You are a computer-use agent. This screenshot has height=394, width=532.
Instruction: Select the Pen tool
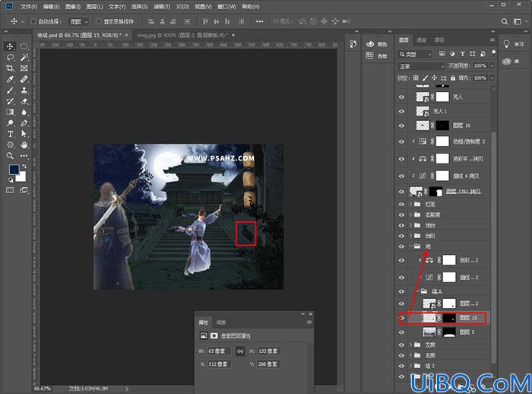click(24, 123)
